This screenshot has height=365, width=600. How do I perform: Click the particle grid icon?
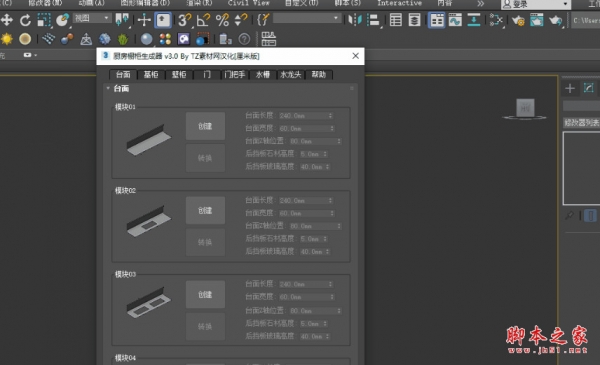(48, 39)
